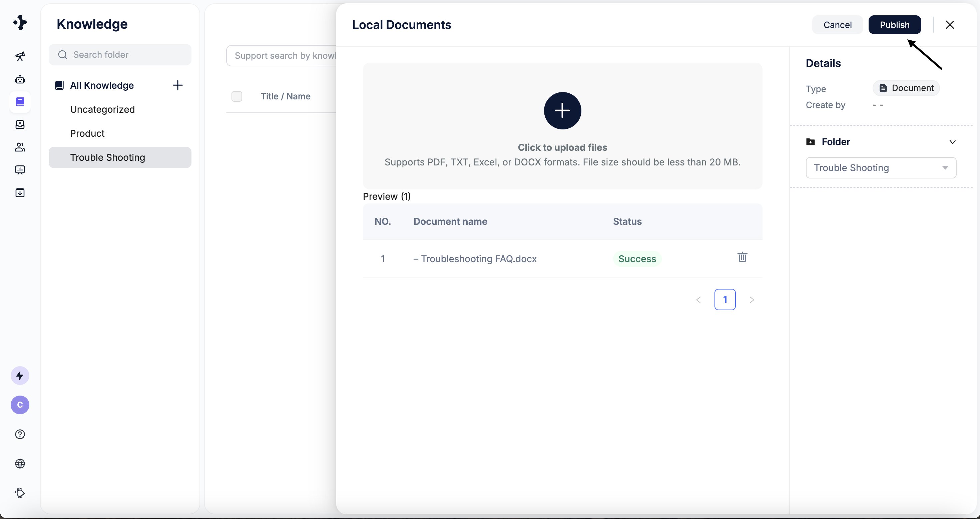980x519 pixels.
Task: Click the Preview (1) label
Action: click(387, 196)
